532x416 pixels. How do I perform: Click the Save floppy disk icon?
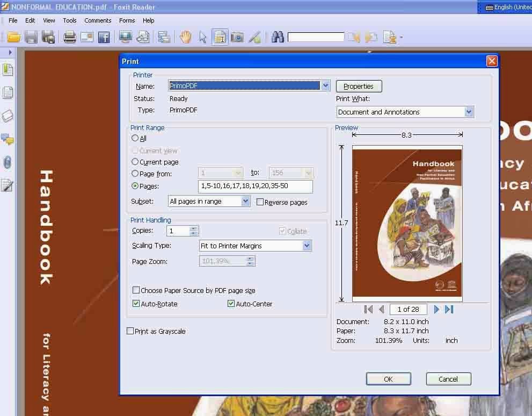click(31, 37)
